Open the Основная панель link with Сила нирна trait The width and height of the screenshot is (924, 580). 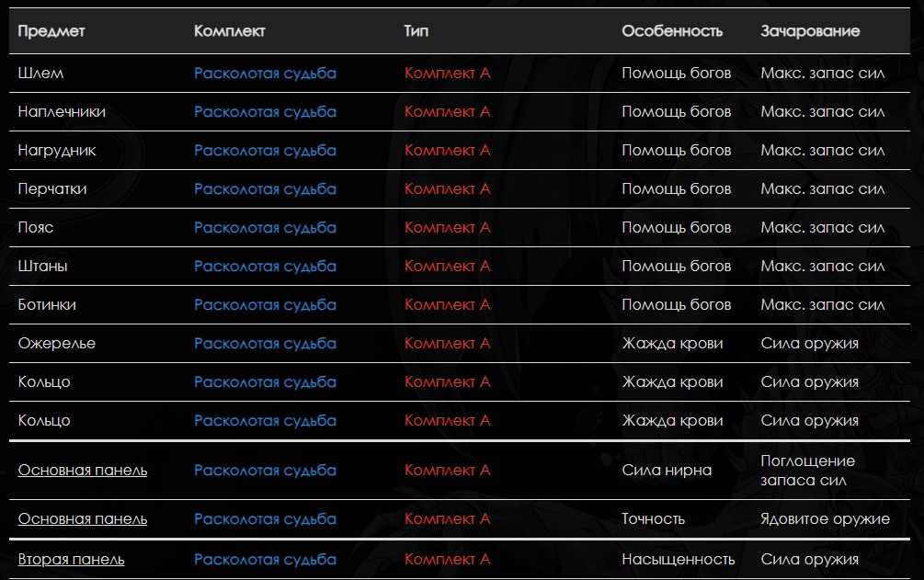83,471
